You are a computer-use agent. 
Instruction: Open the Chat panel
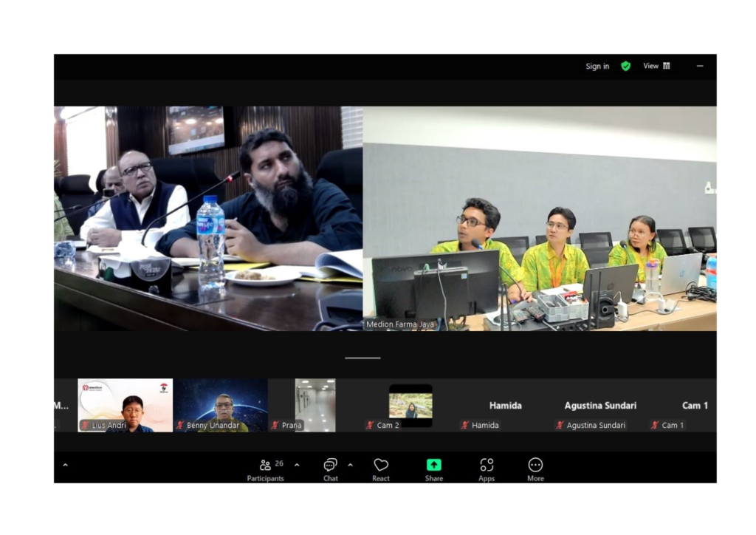click(330, 468)
